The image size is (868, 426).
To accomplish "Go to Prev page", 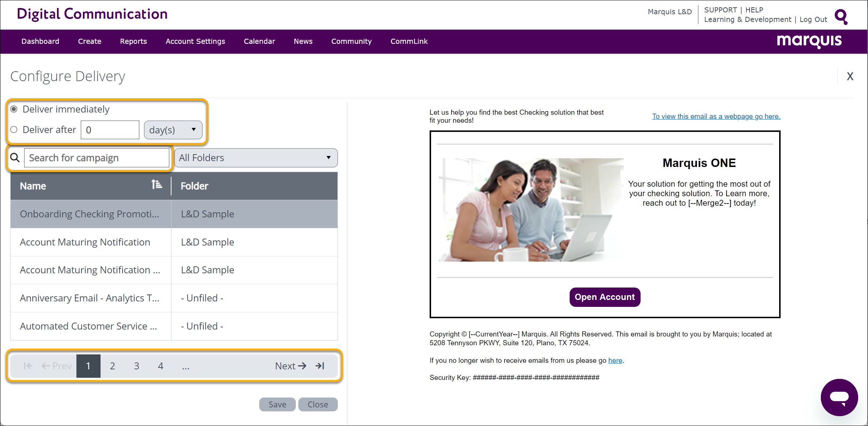I will [x=56, y=366].
